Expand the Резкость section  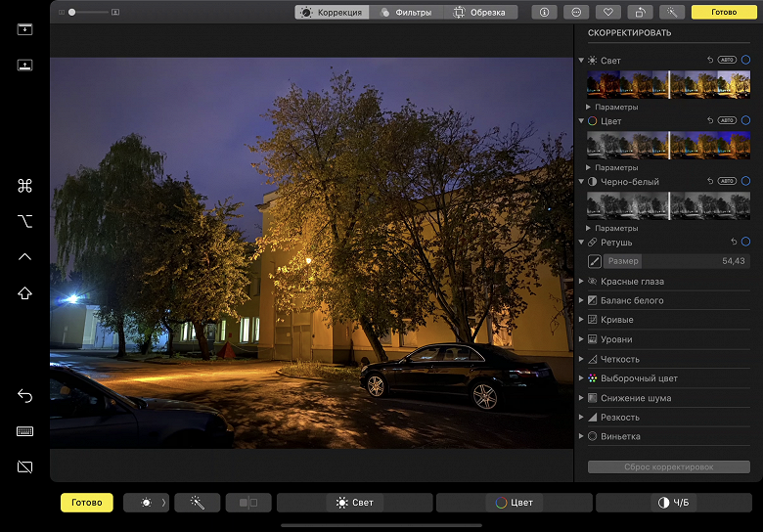[581, 418]
